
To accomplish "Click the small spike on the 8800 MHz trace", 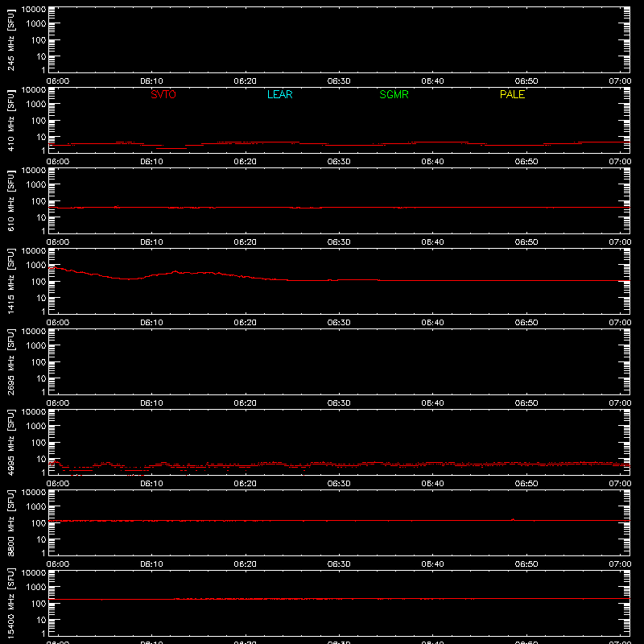I will point(513,519).
